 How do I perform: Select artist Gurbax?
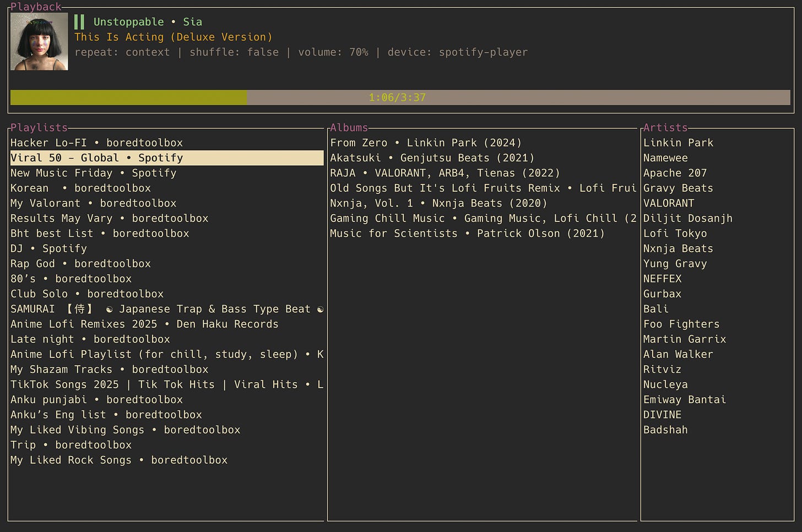(662, 294)
